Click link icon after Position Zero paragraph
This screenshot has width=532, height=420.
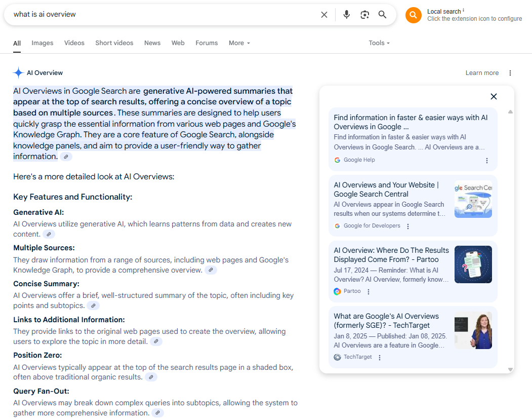point(151,377)
